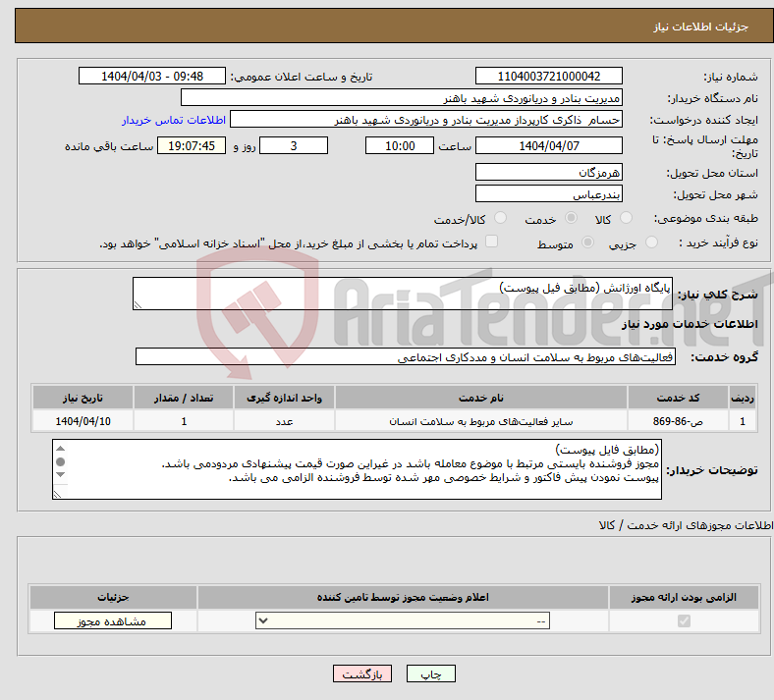Click the need number field 1104003721000042

(x=548, y=76)
